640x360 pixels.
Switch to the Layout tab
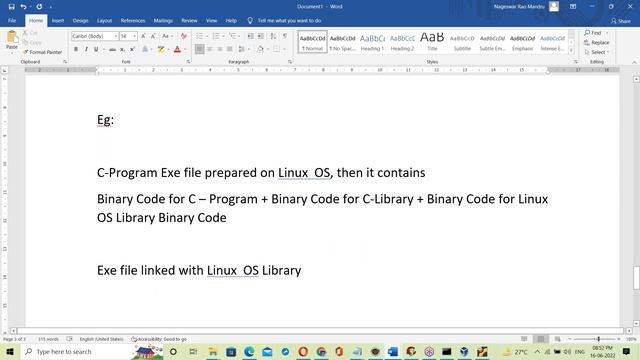[x=104, y=20]
